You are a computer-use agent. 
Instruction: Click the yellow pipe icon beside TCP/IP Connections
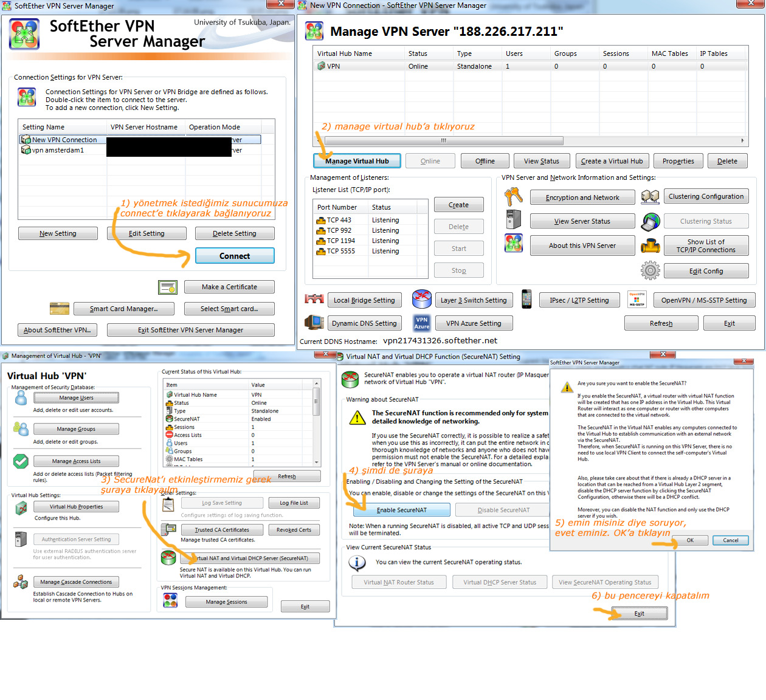(650, 246)
